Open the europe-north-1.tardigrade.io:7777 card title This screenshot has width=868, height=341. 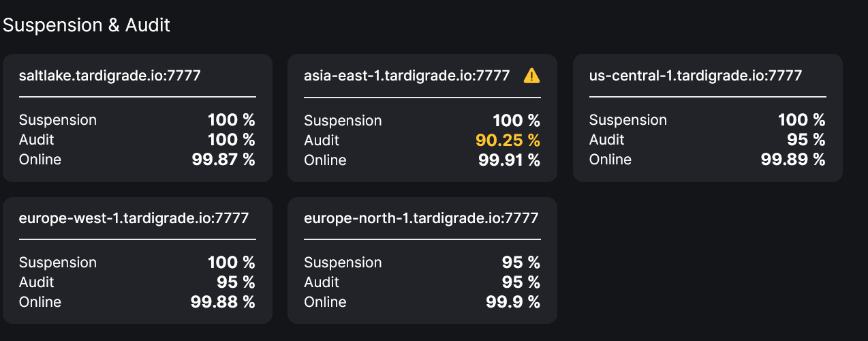pos(421,218)
